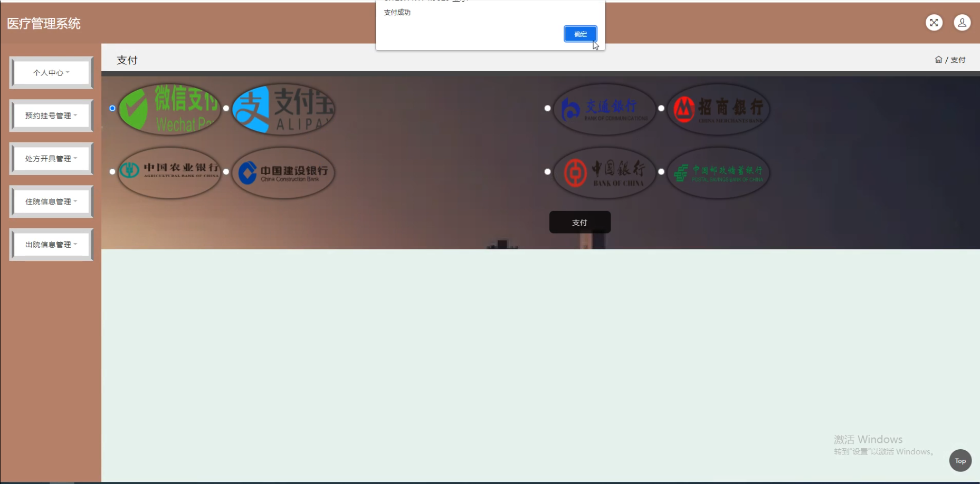Click the 中国建设银行 logo
980x484 pixels.
[283, 172]
